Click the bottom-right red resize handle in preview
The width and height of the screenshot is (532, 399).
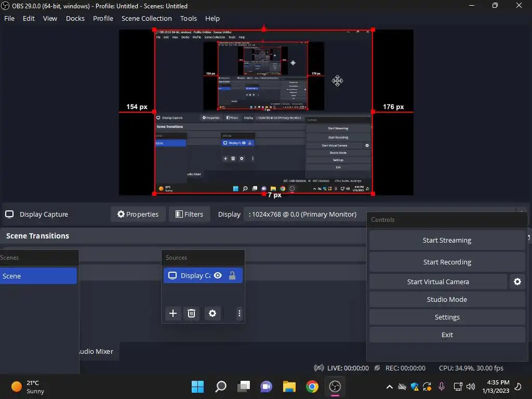(x=373, y=194)
